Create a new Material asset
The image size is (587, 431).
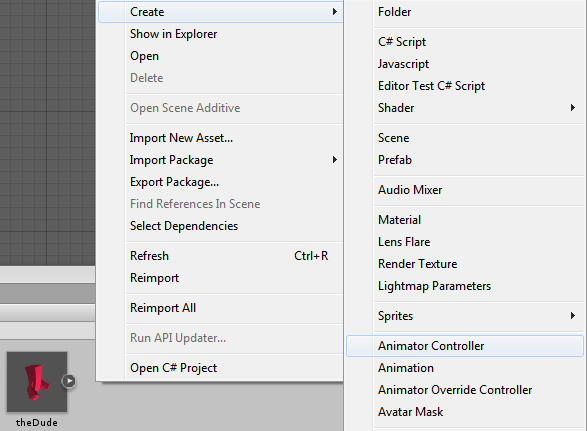(x=399, y=220)
